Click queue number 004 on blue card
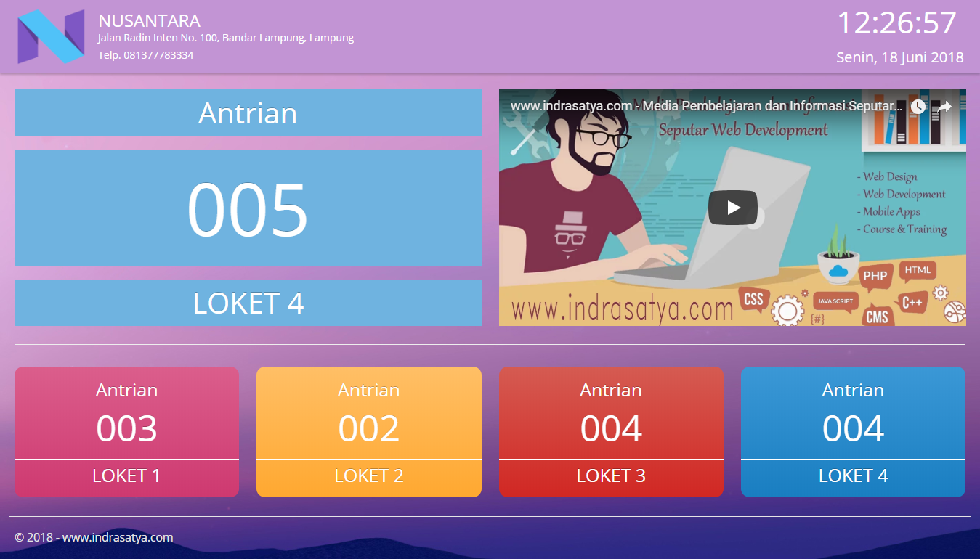 853,428
